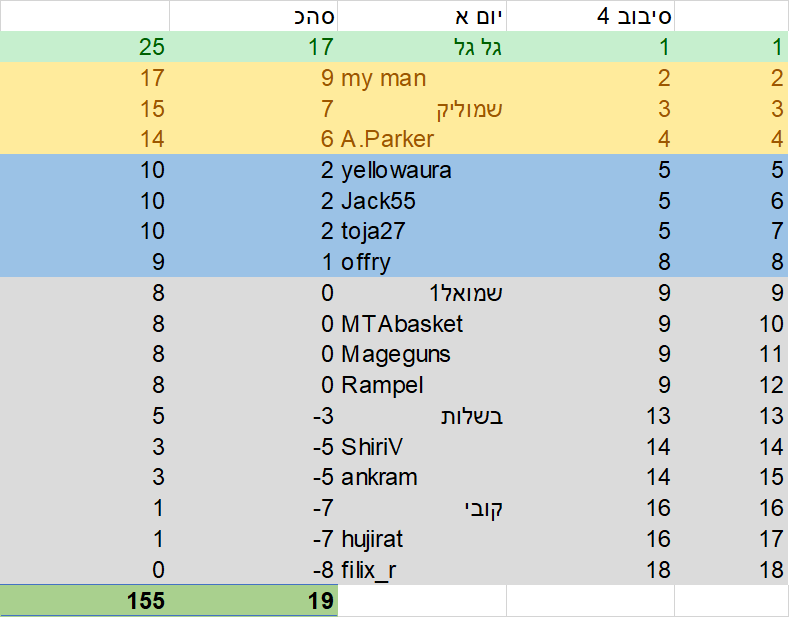Select the Rampel name cell
Image resolution: width=790 pixels, height=618 pixels.
pyautogui.click(x=422, y=385)
